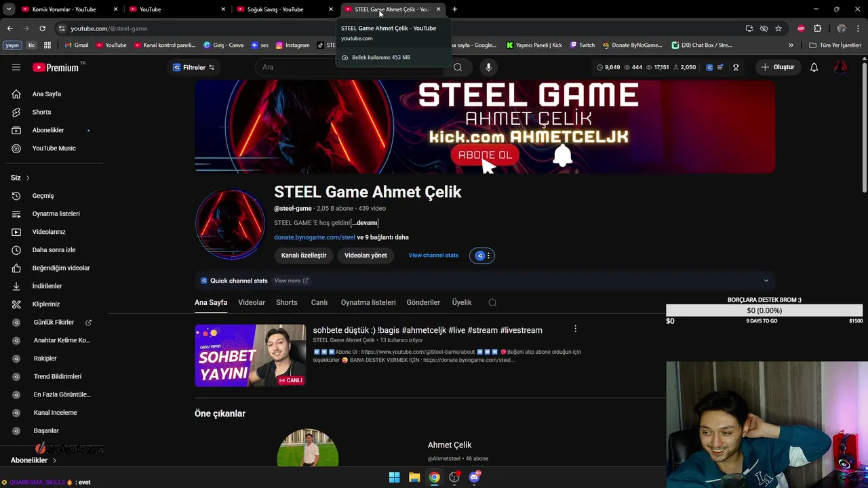Click the search magnifier button
This screenshot has height=488, width=868.
(x=458, y=67)
